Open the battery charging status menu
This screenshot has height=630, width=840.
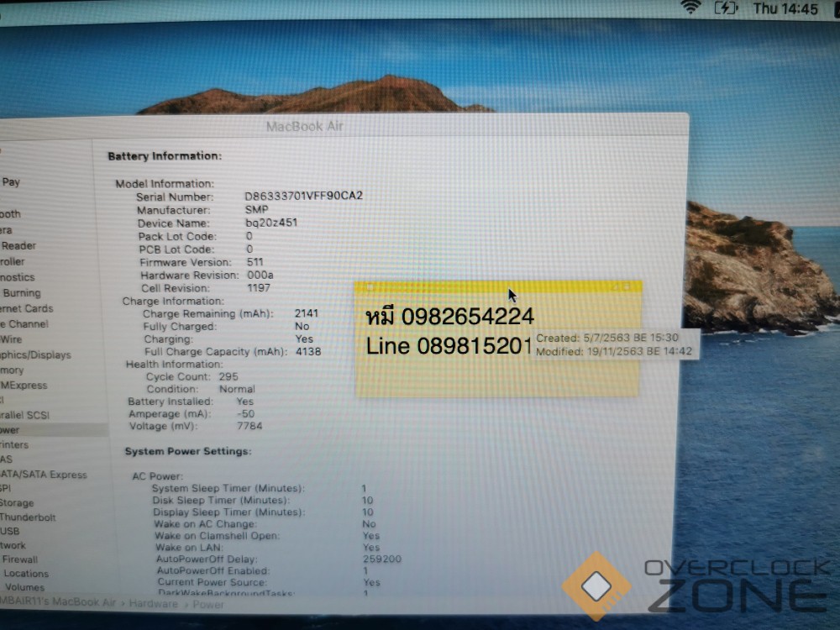pyautogui.click(x=727, y=8)
